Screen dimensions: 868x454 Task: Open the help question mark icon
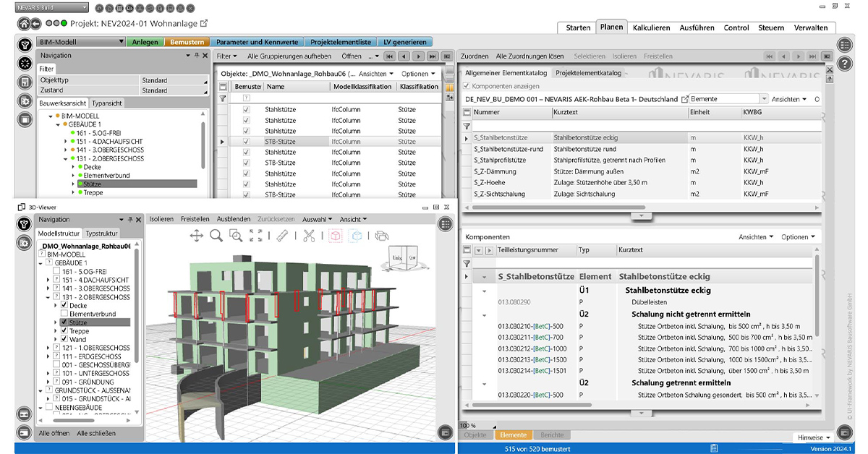coord(846,64)
